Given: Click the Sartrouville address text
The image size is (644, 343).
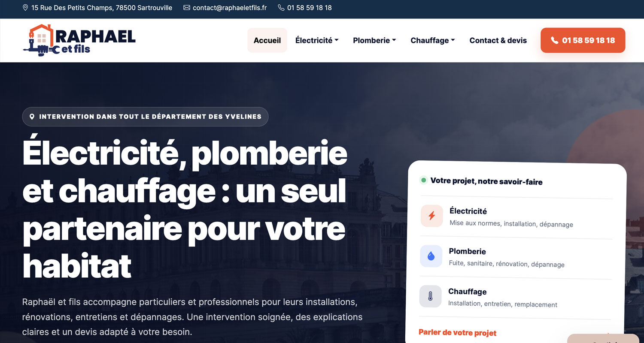Looking at the screenshot, I should [102, 8].
